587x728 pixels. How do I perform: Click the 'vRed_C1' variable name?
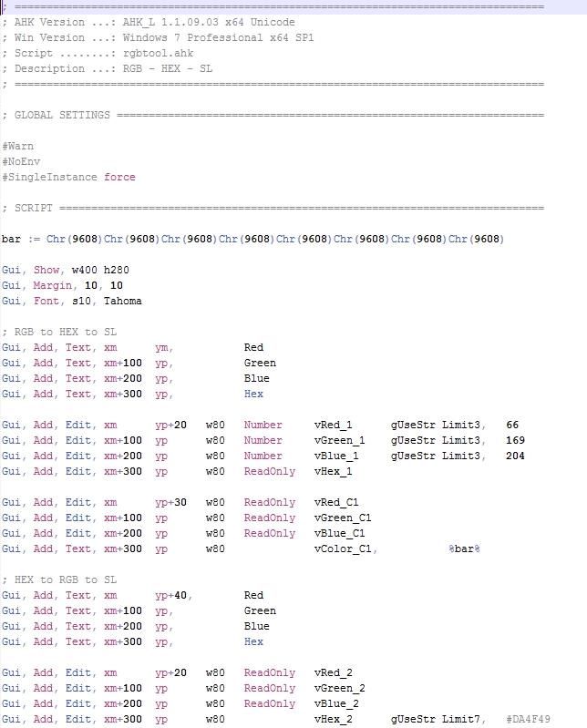(x=336, y=502)
